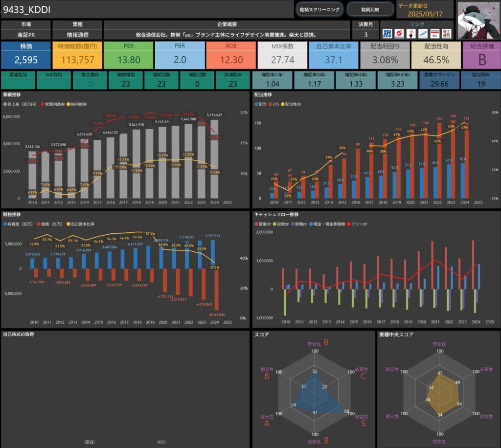Click the 収益性 S grade on the スコア radar

click(363, 424)
